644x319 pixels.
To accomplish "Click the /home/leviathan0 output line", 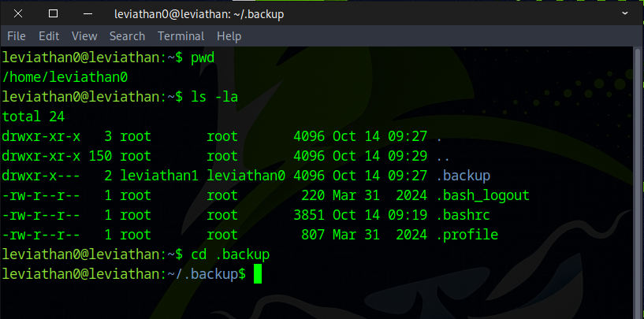I will (x=65, y=77).
